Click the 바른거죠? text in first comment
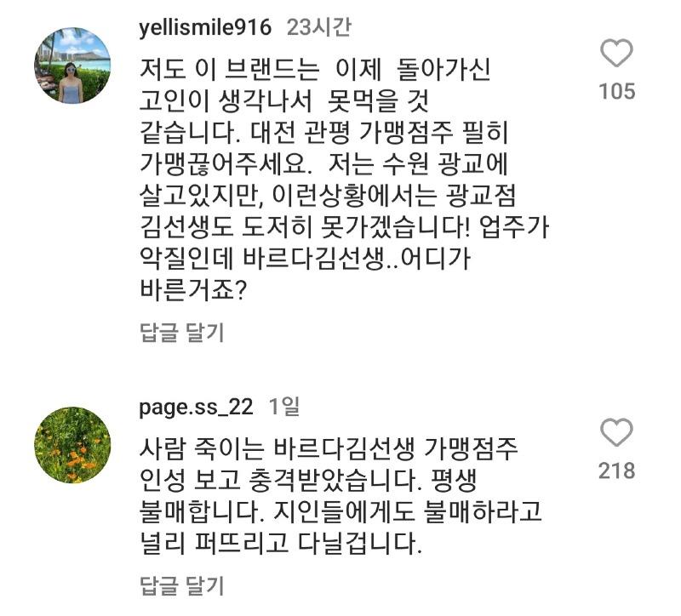This screenshot has height=616, width=681. pyautogui.click(x=193, y=289)
